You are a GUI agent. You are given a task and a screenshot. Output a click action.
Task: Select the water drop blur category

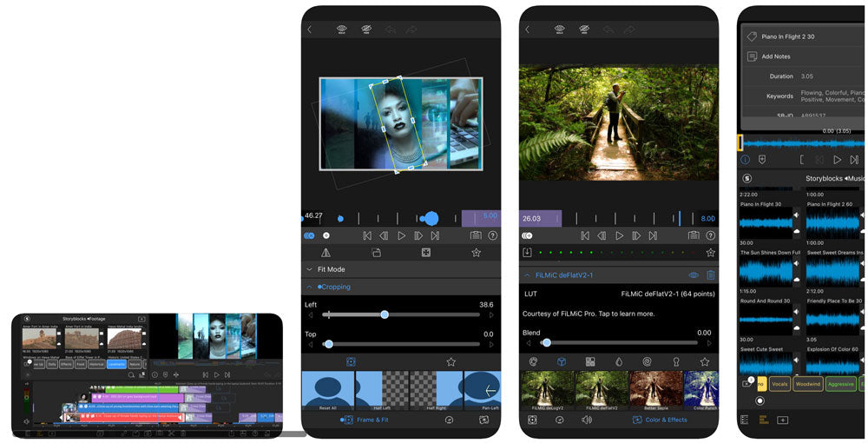619,361
